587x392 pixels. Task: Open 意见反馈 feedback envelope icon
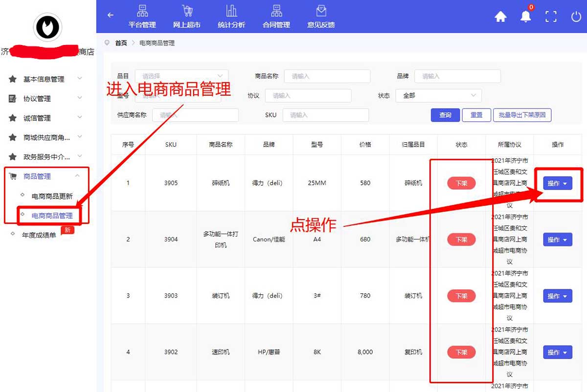click(321, 17)
